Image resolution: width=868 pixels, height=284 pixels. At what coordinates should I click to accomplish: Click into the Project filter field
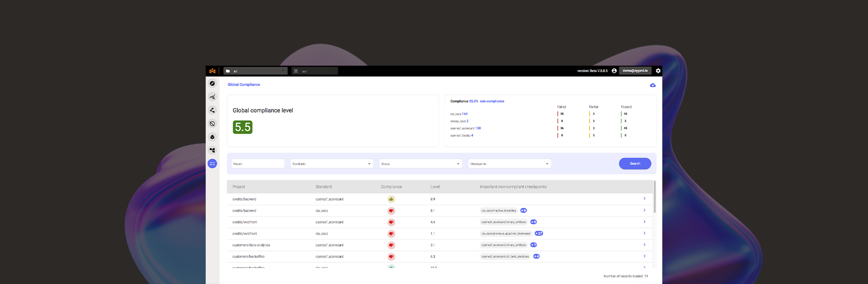click(x=258, y=164)
